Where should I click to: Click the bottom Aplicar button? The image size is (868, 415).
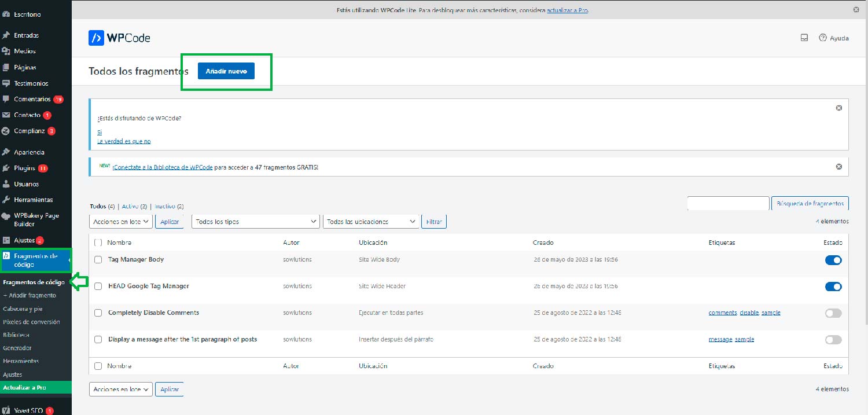click(170, 390)
